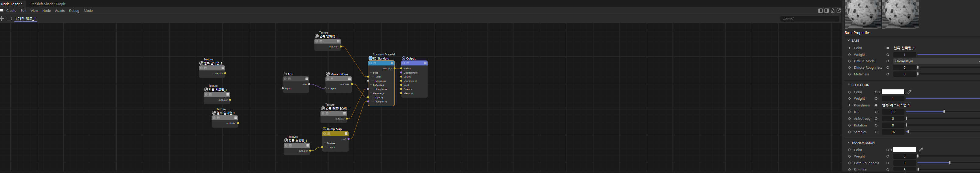Toggle the preview icon on RS Standard node
Screen dimensions: 980x173
tap(375, 63)
